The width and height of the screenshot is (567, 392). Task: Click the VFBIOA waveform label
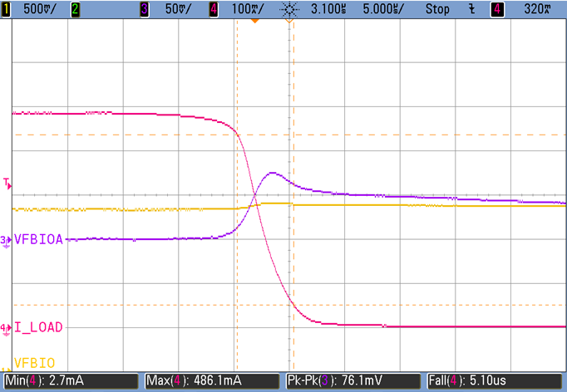tap(38, 239)
